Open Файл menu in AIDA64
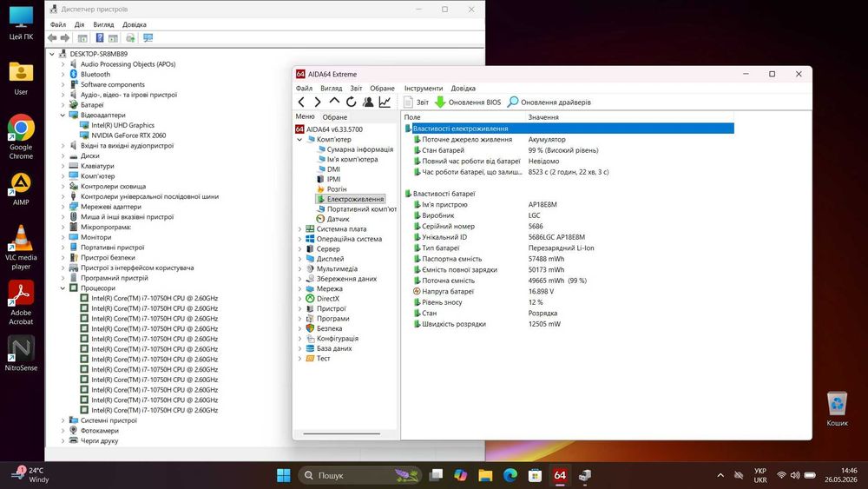 click(304, 88)
